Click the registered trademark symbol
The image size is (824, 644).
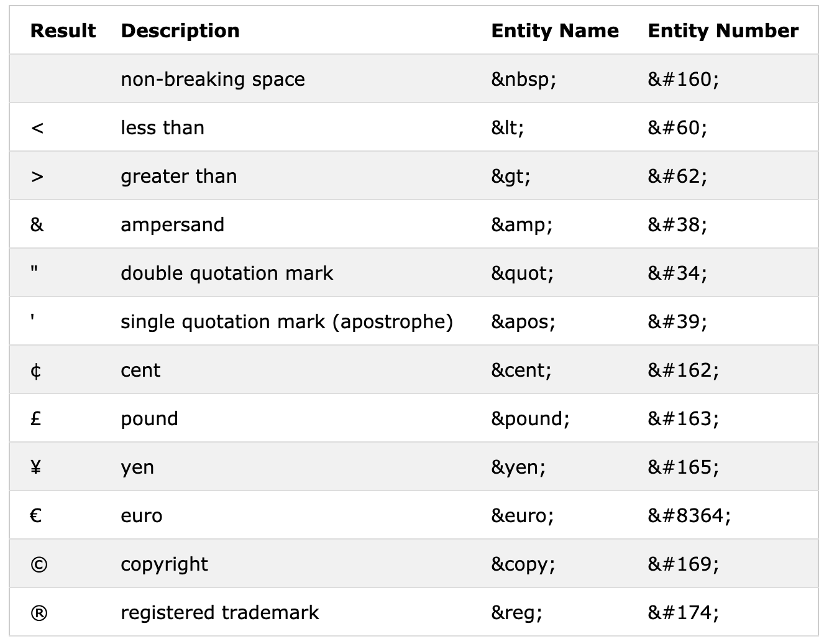point(39,613)
